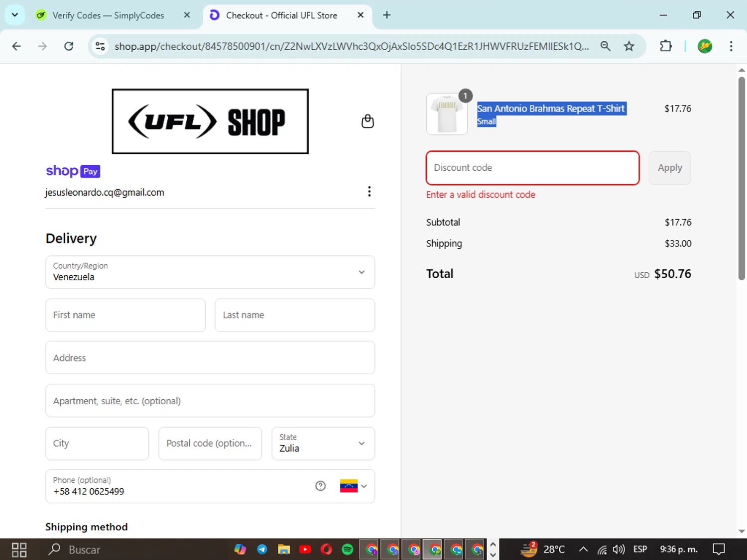Open the Venezuela flag country code selector
Viewport: 747px width, 560px height.
point(354,486)
